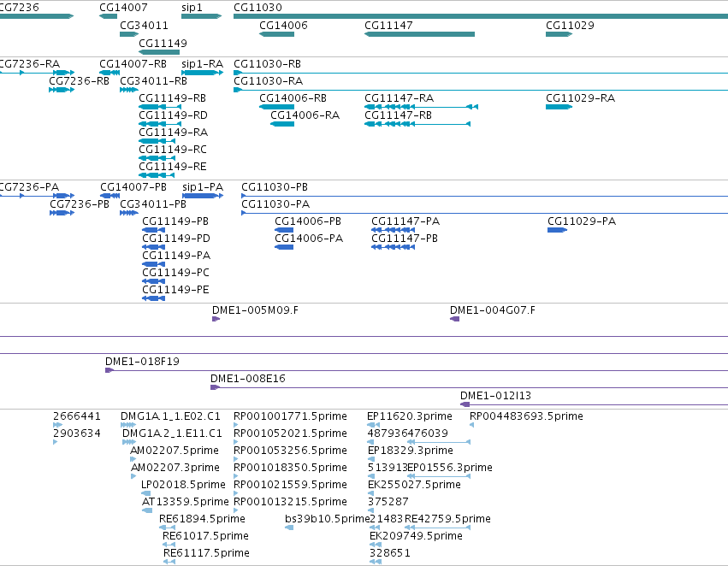Select protein CG11149-PD

(x=154, y=247)
